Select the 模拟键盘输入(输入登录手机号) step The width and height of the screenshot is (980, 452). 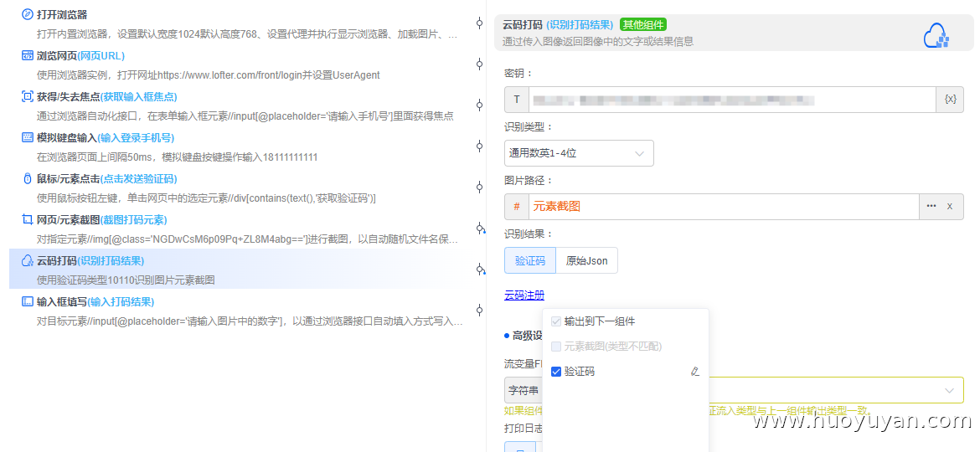[106, 138]
